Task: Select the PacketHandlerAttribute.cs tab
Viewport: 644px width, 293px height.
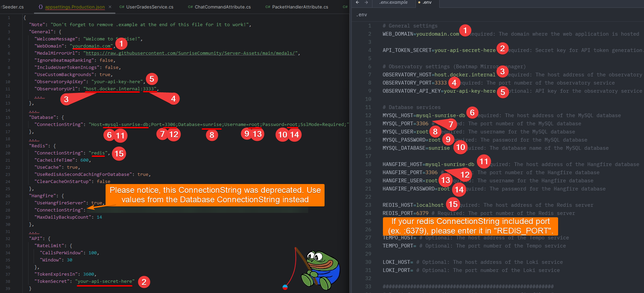Action: [x=300, y=7]
